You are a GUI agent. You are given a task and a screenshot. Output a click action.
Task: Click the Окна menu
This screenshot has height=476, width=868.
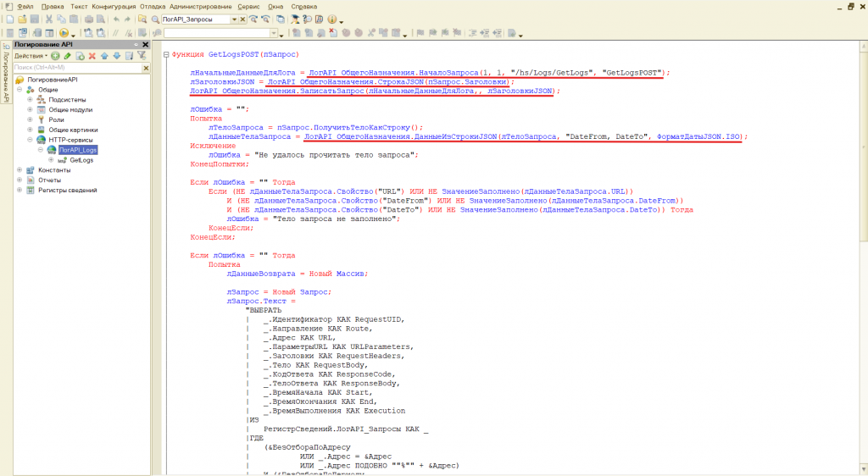(x=275, y=7)
